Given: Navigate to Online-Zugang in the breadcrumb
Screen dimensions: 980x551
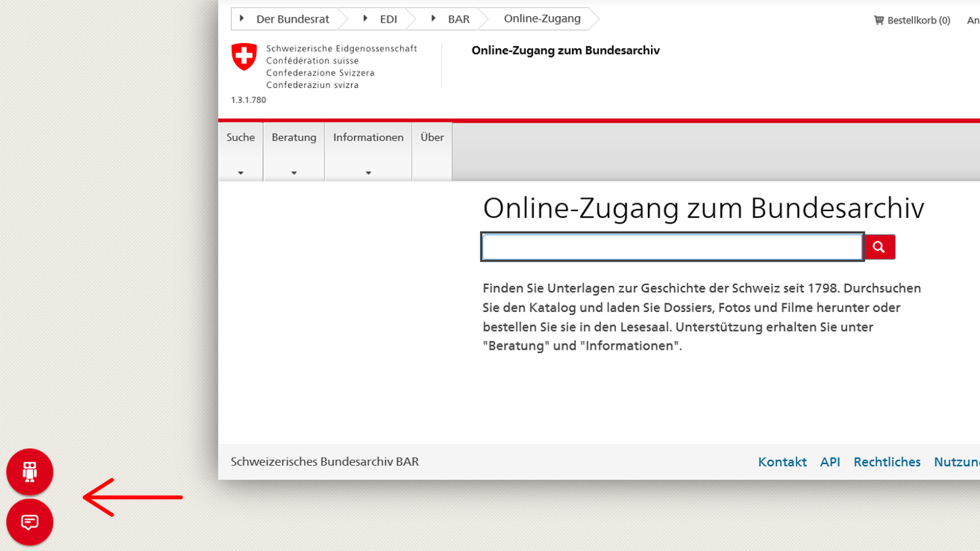Looking at the screenshot, I should click(x=542, y=18).
